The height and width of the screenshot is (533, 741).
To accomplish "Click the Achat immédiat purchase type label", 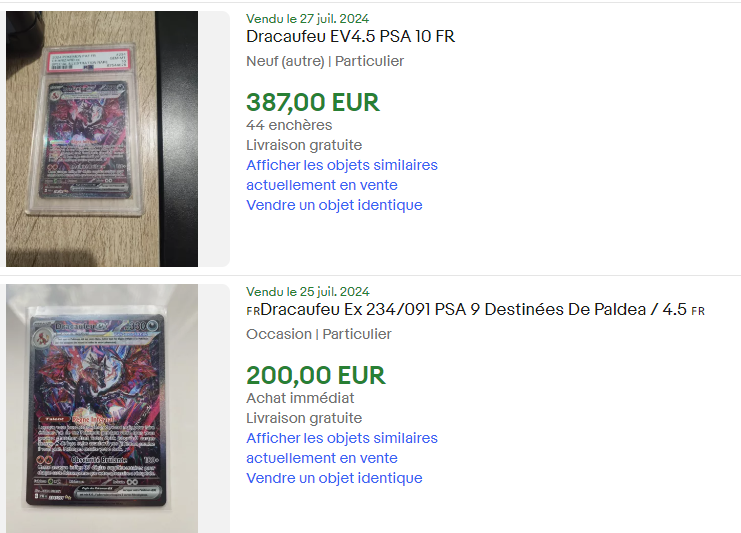I will (300, 398).
